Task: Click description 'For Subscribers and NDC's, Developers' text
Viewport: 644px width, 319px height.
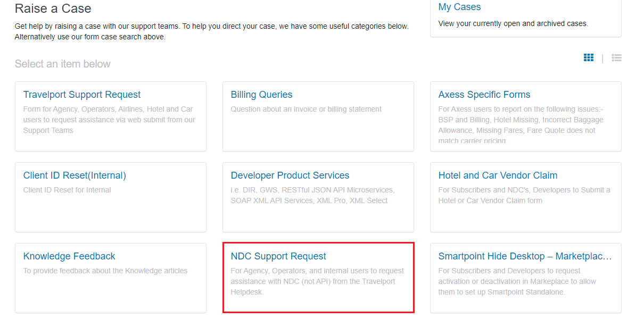Action: 524,195
